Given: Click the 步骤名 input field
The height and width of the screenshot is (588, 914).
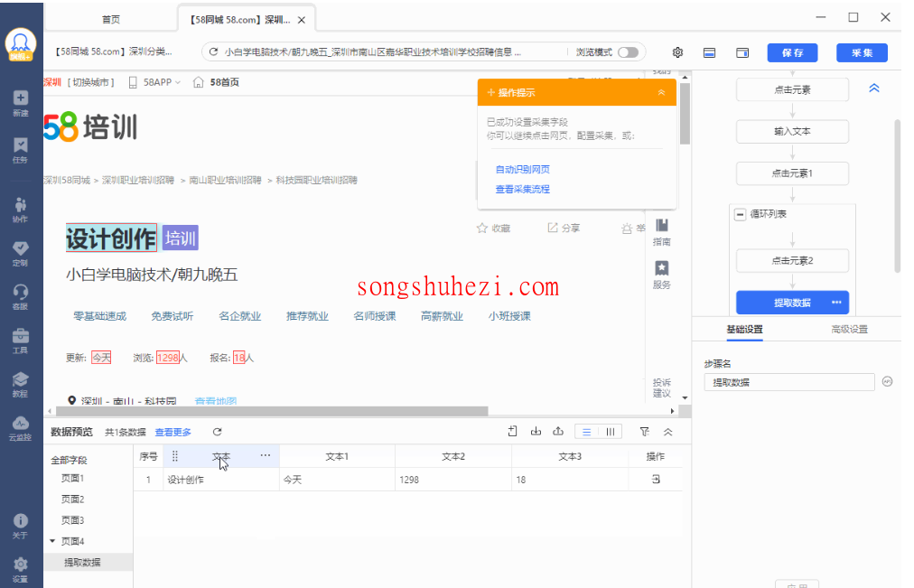Looking at the screenshot, I should (789, 382).
